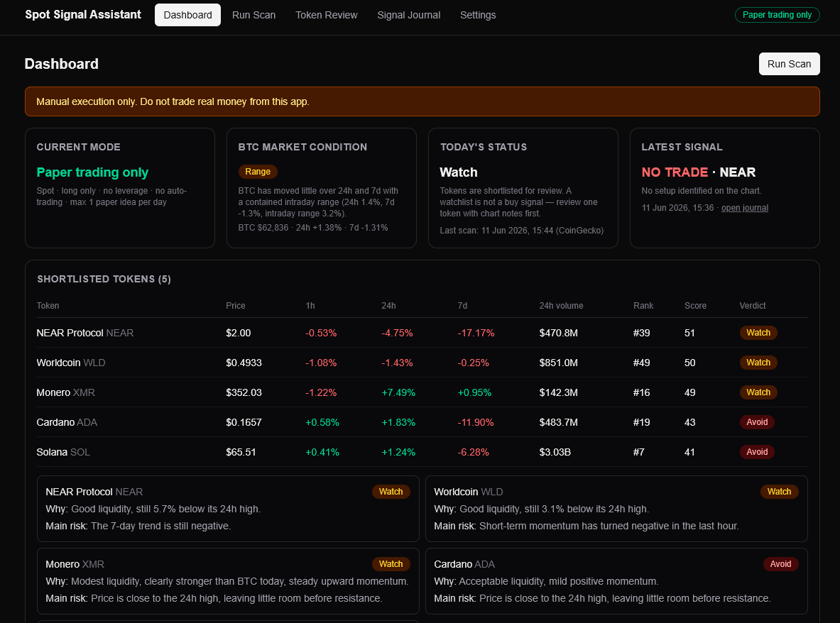Viewport: 840px width, 623px height.
Task: Click the Avoid verdict badge in Solana row
Action: tap(757, 452)
